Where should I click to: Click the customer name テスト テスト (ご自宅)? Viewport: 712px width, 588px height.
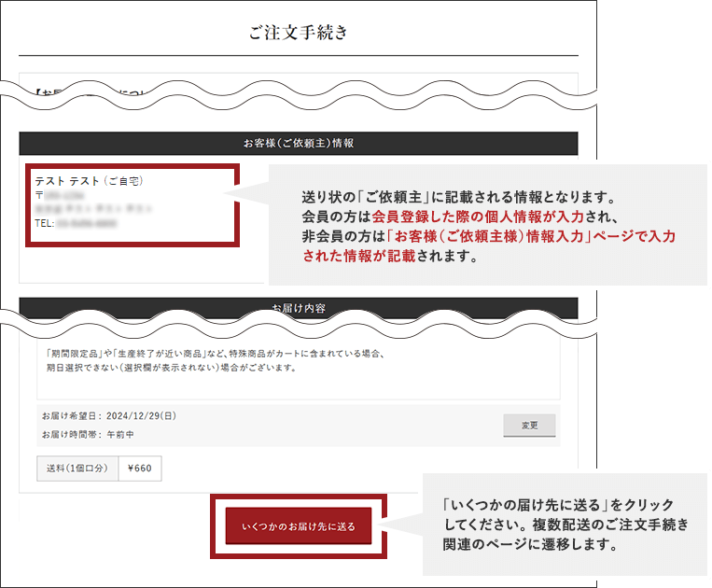click(x=89, y=181)
